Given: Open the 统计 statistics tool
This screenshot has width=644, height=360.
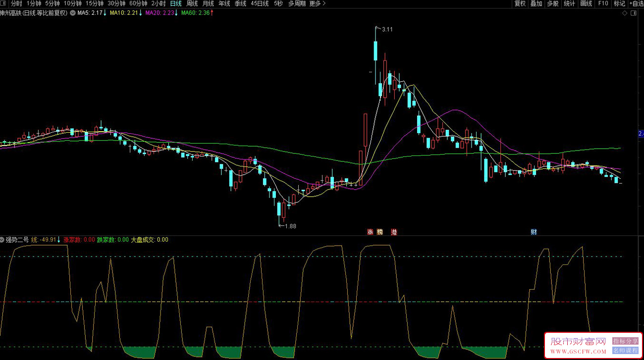Looking at the screenshot, I should [x=570, y=3].
